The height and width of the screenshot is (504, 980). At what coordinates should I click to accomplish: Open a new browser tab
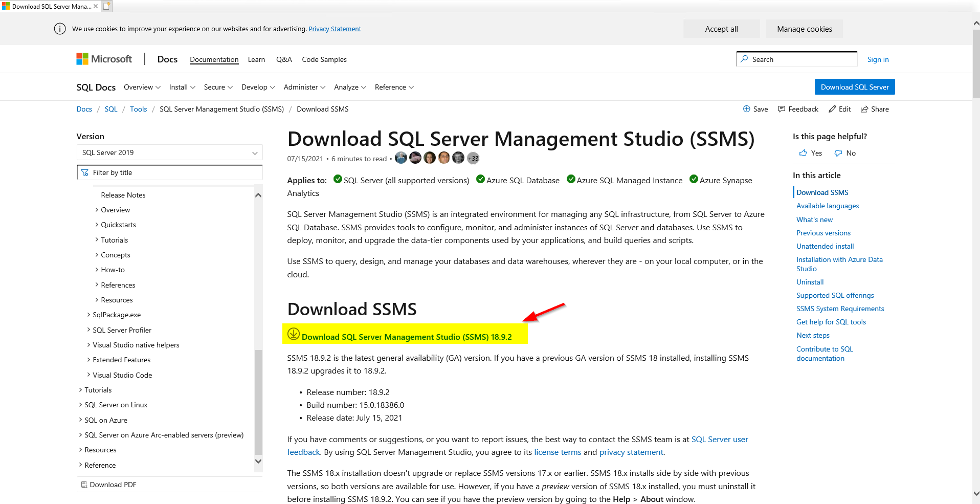click(x=106, y=6)
